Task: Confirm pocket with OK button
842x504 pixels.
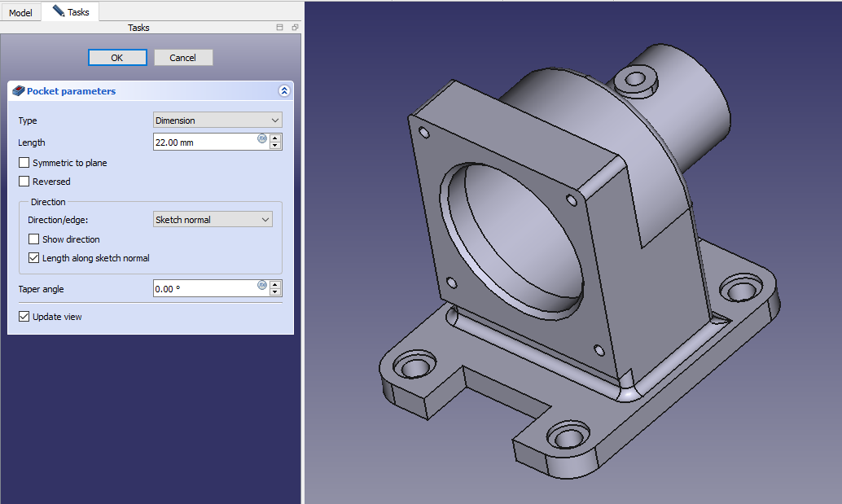Action: pos(117,58)
